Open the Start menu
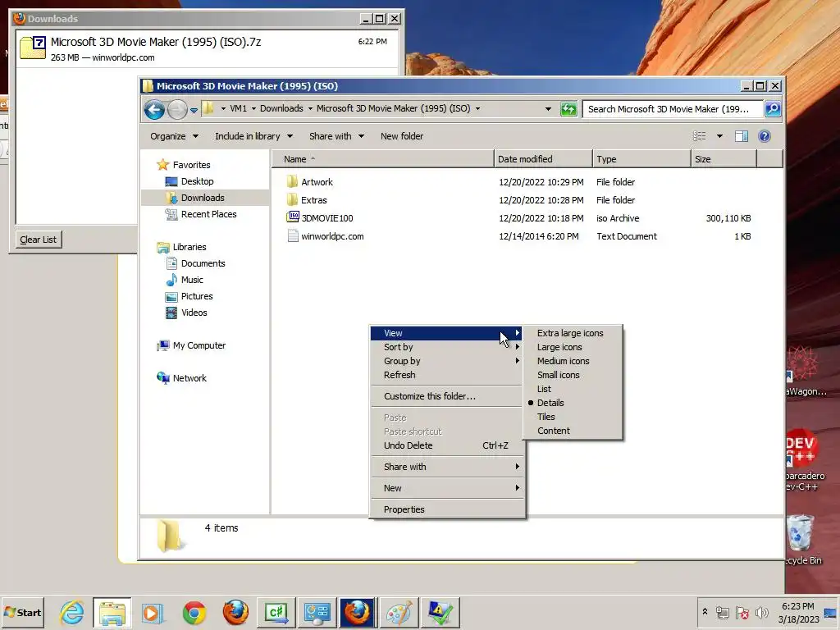The width and height of the screenshot is (840, 630). (x=22, y=612)
